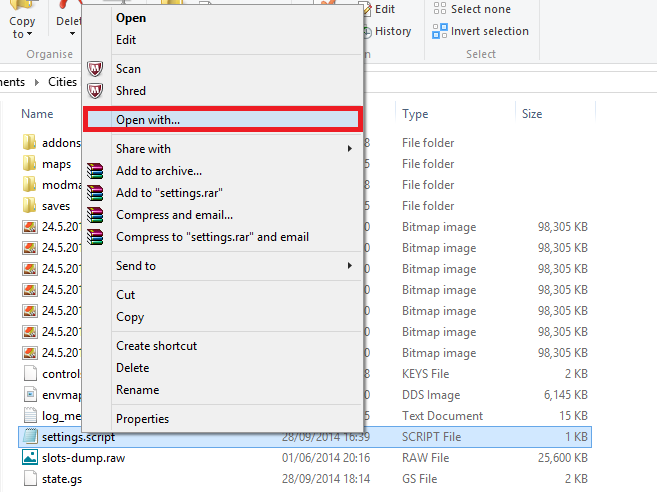
Task: Open the Copy to dropdown
Action: (x=22, y=27)
